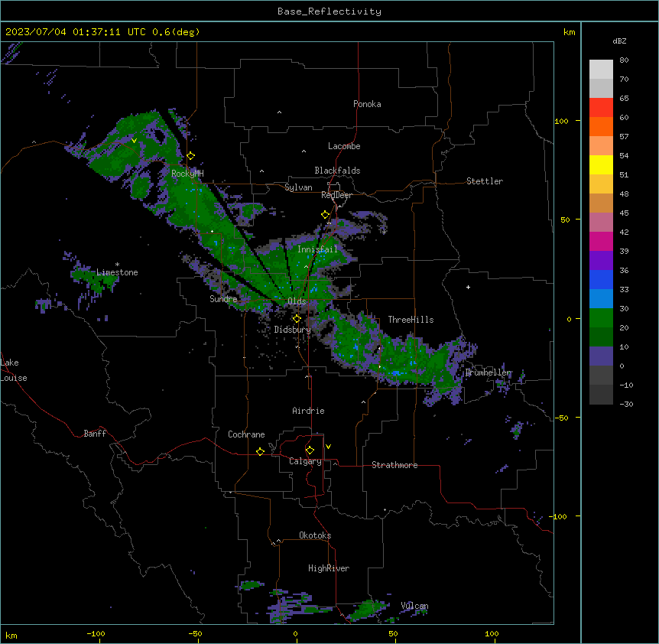This screenshot has width=659, height=644.
Task: Click the asterisk marker above Limestone
Action: [117, 265]
